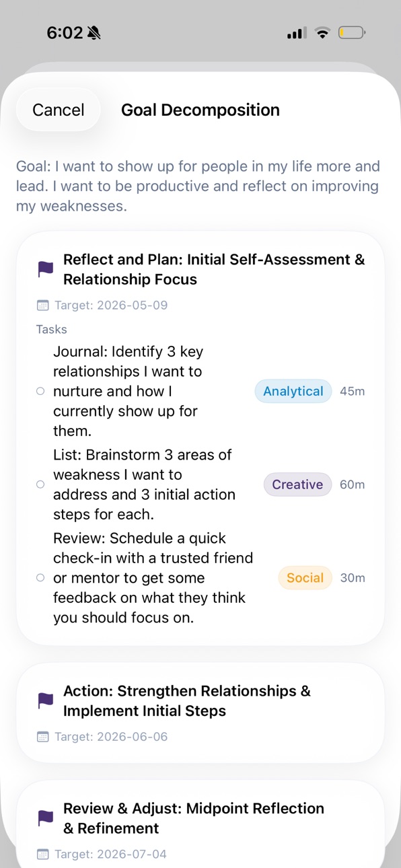Tap the flag icon for Action: Strengthen Relationships
The height and width of the screenshot is (868, 401).
(x=45, y=700)
